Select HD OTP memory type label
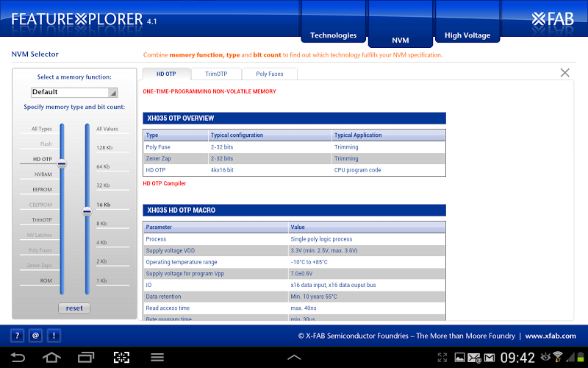This screenshot has height=368, width=588. tap(43, 159)
